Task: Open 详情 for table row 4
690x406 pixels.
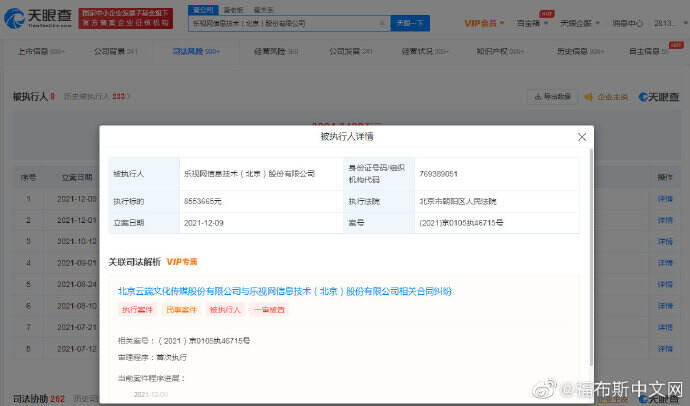Action: [x=665, y=263]
